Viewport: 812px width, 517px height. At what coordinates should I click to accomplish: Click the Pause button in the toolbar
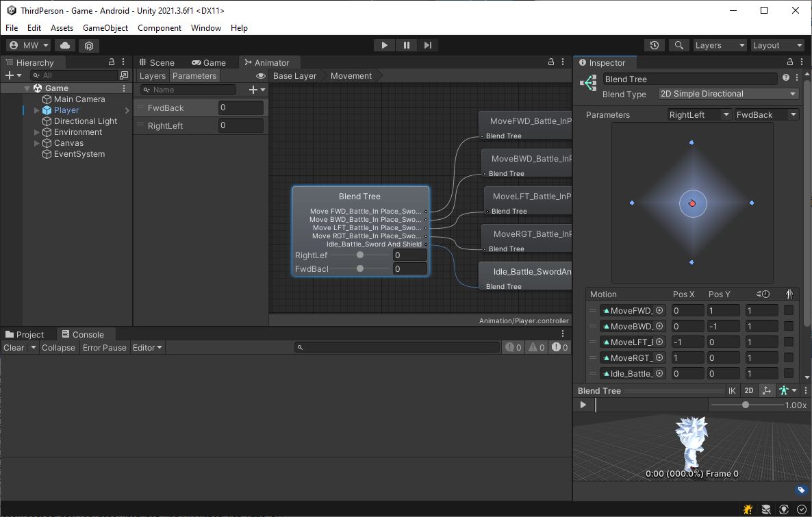[x=406, y=45]
